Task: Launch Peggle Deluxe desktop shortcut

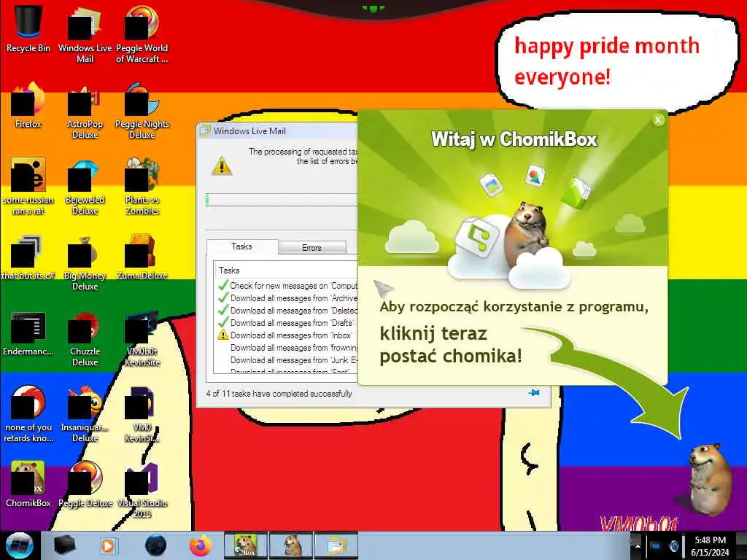Action: pyautogui.click(x=85, y=485)
